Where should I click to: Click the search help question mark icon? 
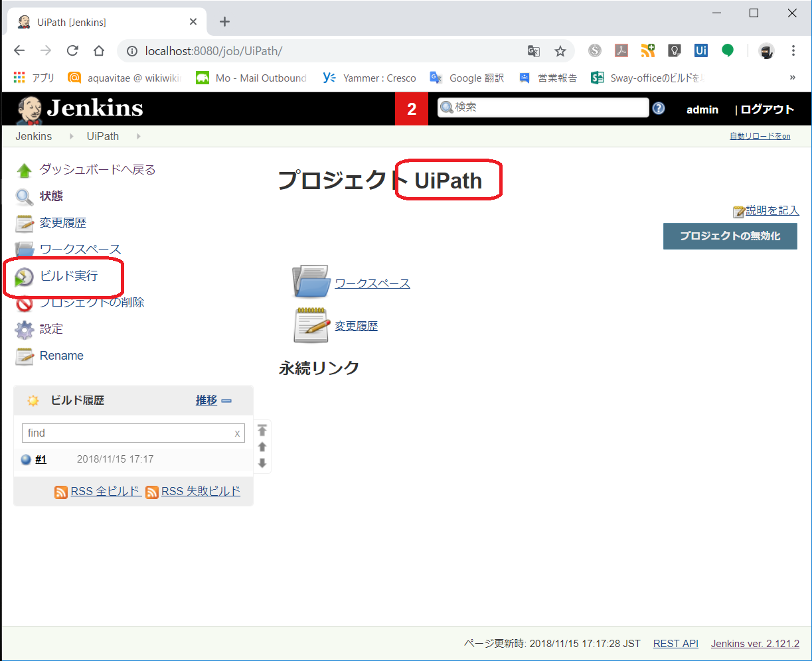[x=659, y=108]
